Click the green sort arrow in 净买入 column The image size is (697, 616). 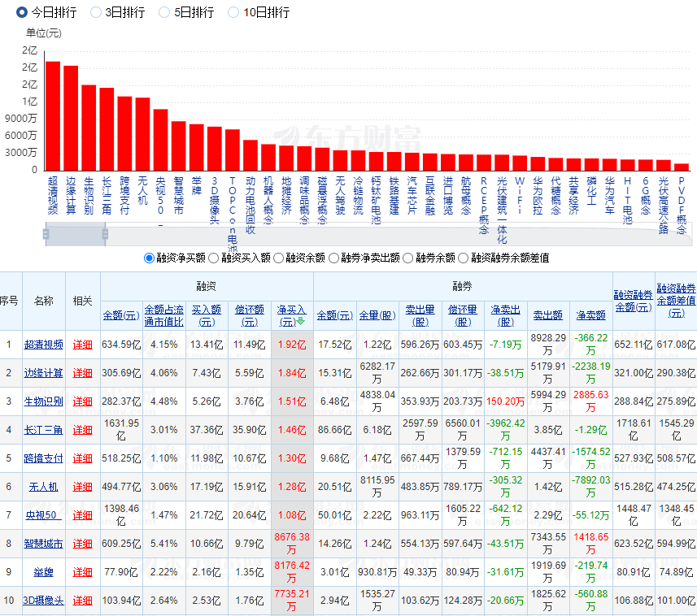[300, 321]
